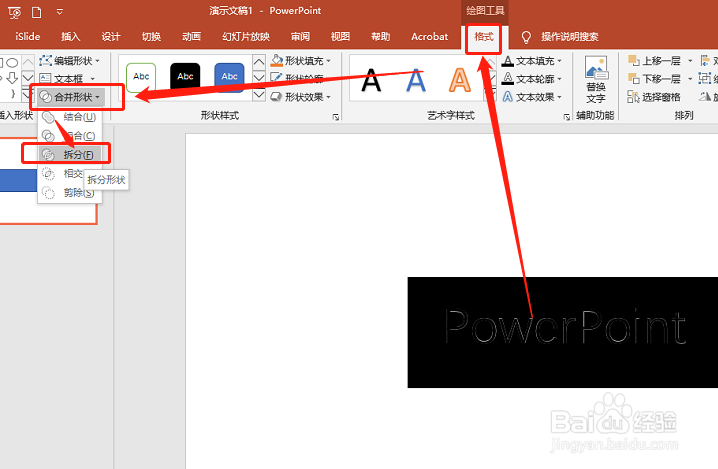Click the touch/mouse mode icon in title bar
Screen dimensions: 718x469
click(x=15, y=12)
